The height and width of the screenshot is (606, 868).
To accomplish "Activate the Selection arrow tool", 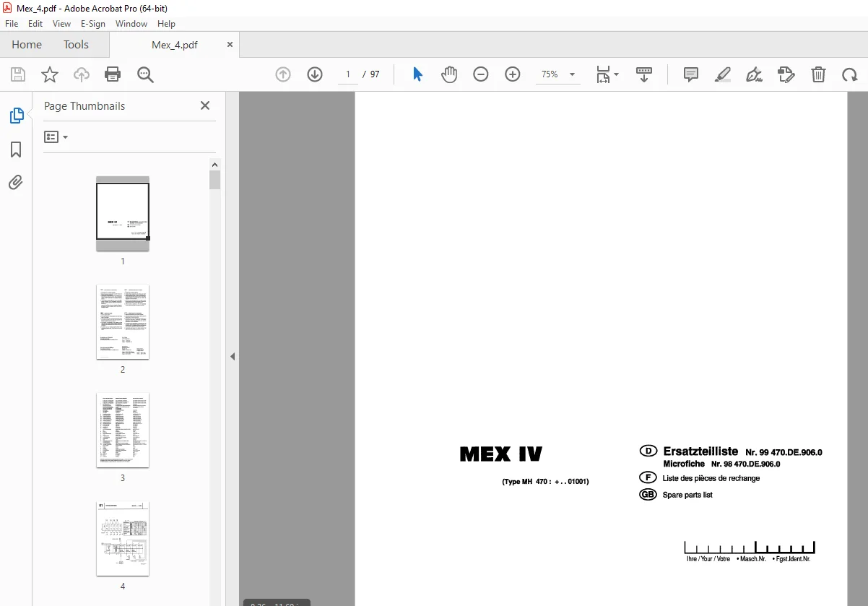I will (417, 74).
